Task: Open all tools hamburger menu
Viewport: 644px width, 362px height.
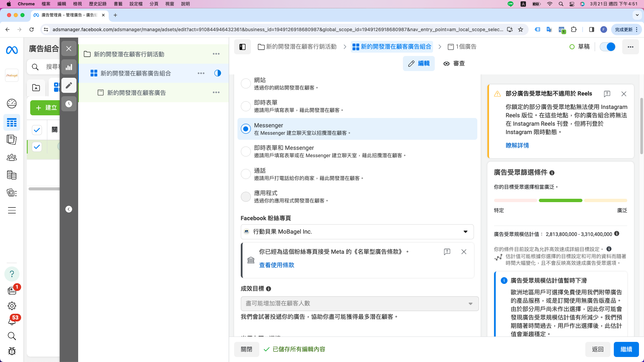Action: tap(12, 210)
